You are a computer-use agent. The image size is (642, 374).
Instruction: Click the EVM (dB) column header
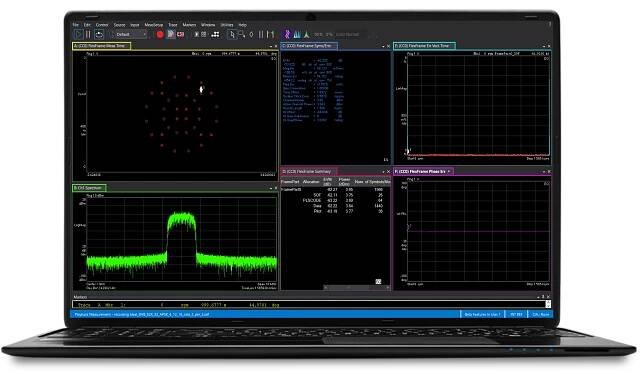(328, 181)
